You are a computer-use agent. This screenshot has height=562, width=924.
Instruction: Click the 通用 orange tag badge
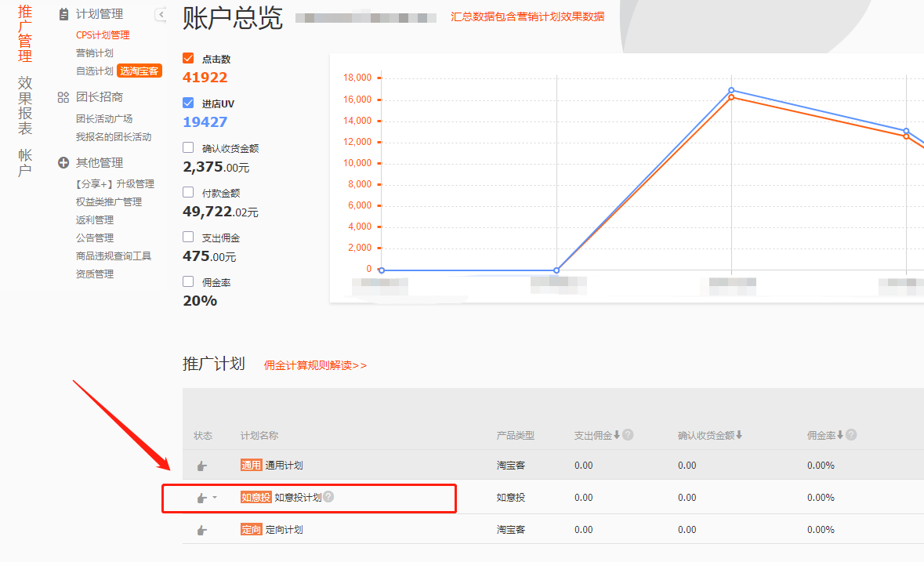click(251, 465)
